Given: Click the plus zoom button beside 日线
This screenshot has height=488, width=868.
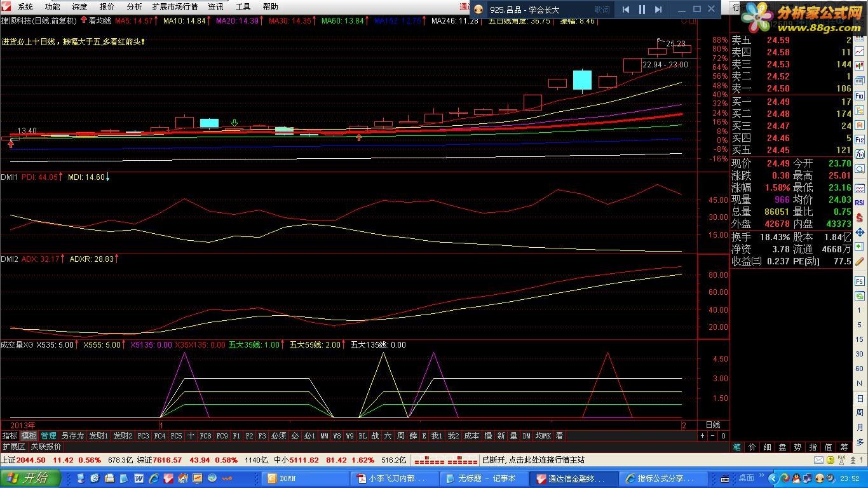Looking at the screenshot, I should (702, 436).
